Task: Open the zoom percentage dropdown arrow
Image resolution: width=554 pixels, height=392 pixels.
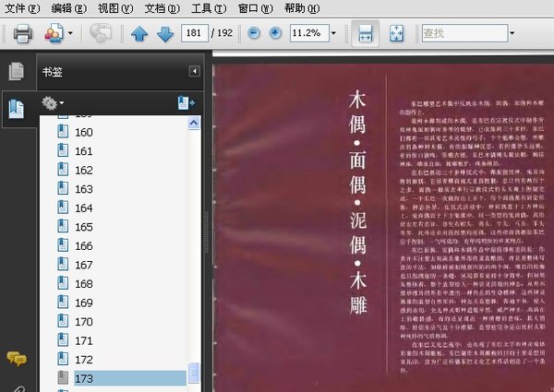Action: point(333,33)
